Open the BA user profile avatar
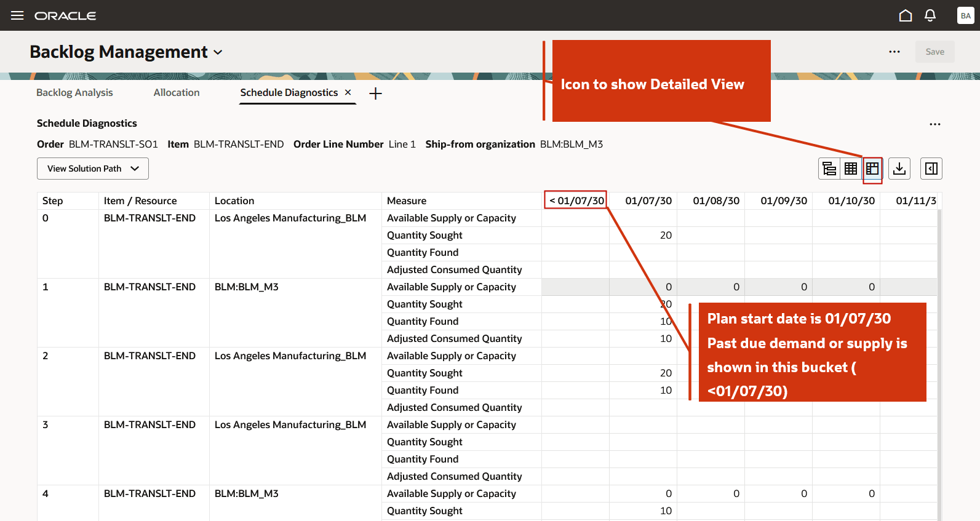Image resolution: width=980 pixels, height=521 pixels. click(965, 15)
